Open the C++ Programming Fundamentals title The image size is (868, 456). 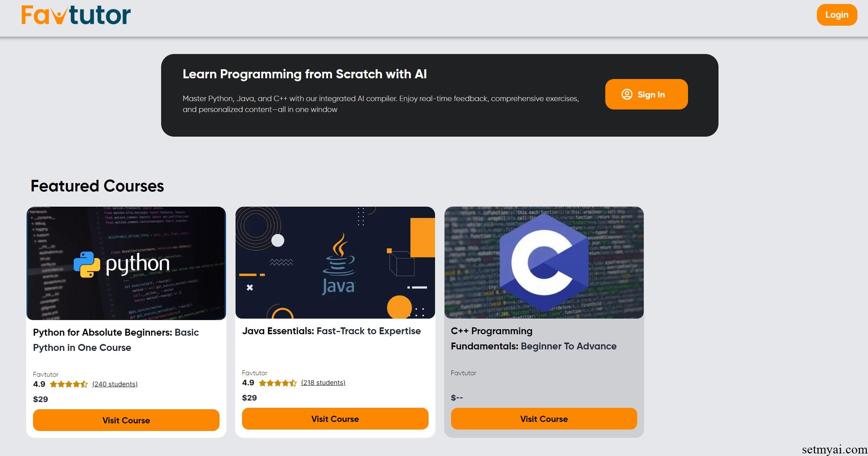(x=533, y=339)
